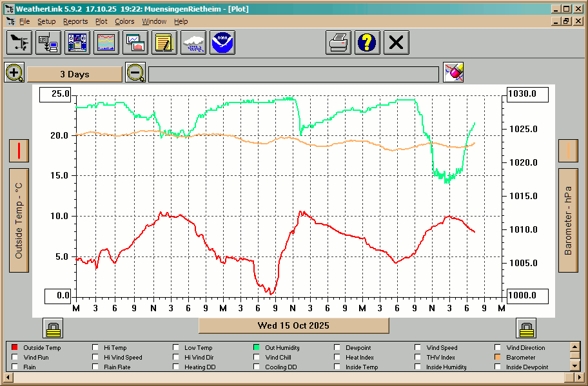This screenshot has width=588, height=386.
Task: Open the 3 Days time span selector
Action: [75, 74]
